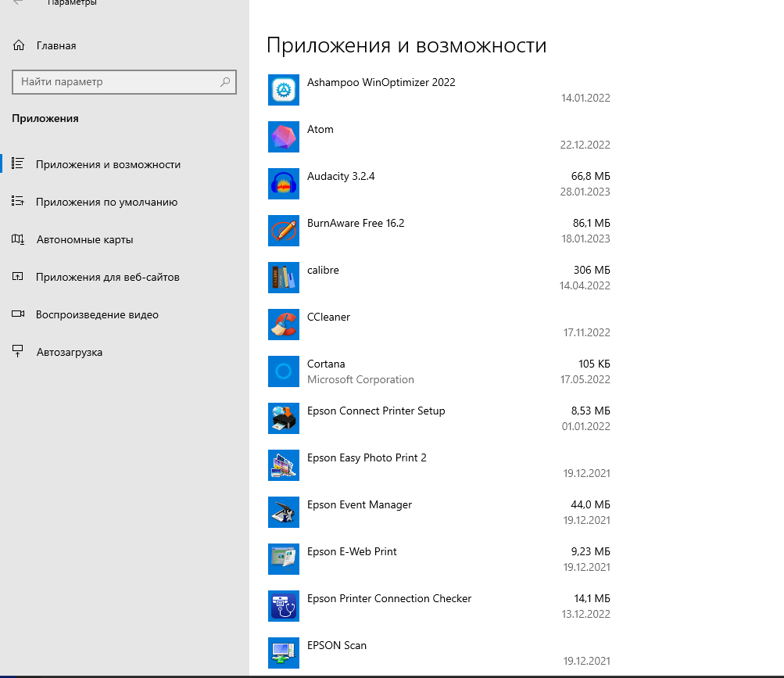Click the Epson E-Web Print icon
The width and height of the screenshot is (784, 678).
[x=284, y=559]
